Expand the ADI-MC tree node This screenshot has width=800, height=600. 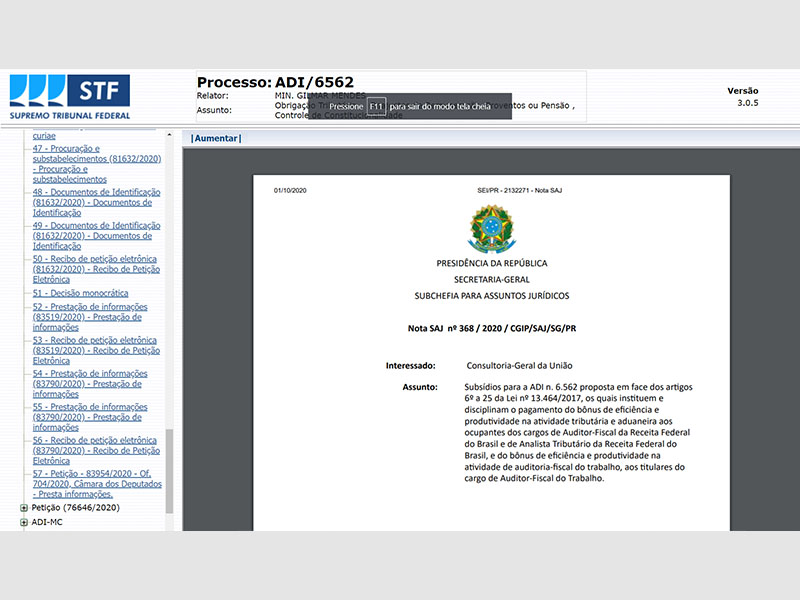(23, 522)
